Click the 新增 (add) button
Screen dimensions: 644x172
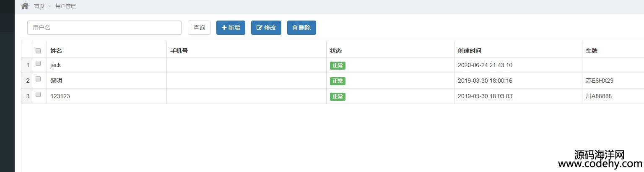(x=231, y=28)
